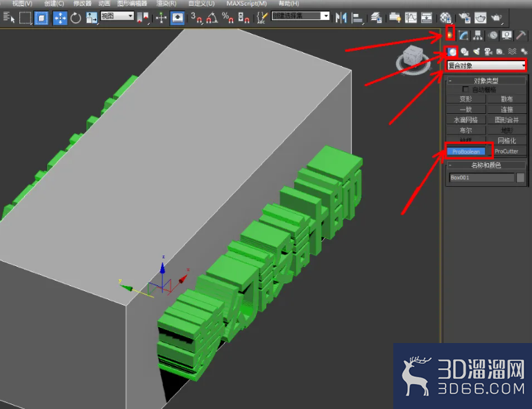Click the ProBoolean button
Image resolution: width=532 pixels, height=409 pixels.
click(x=466, y=151)
